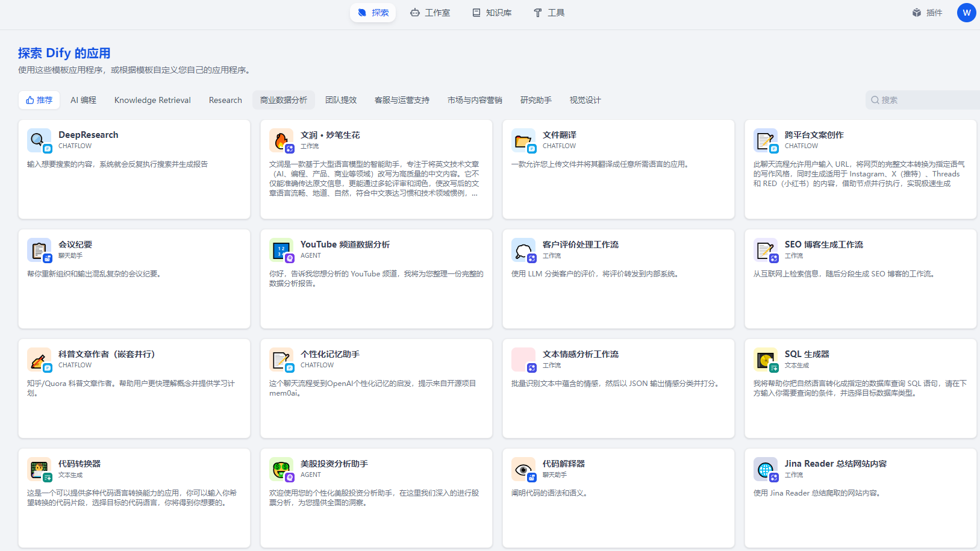This screenshot has height=551, width=980.
Task: Switch to the 工作室 section
Action: [430, 13]
